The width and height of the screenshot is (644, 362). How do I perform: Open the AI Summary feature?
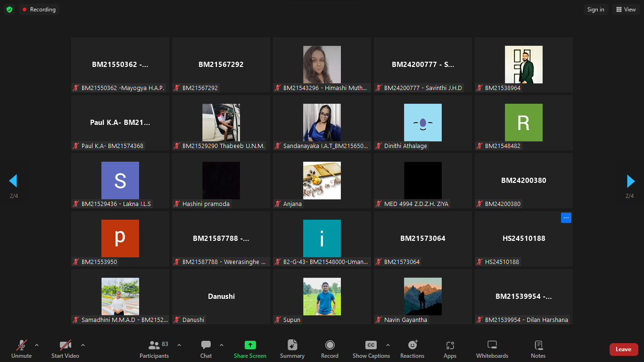coord(292,349)
